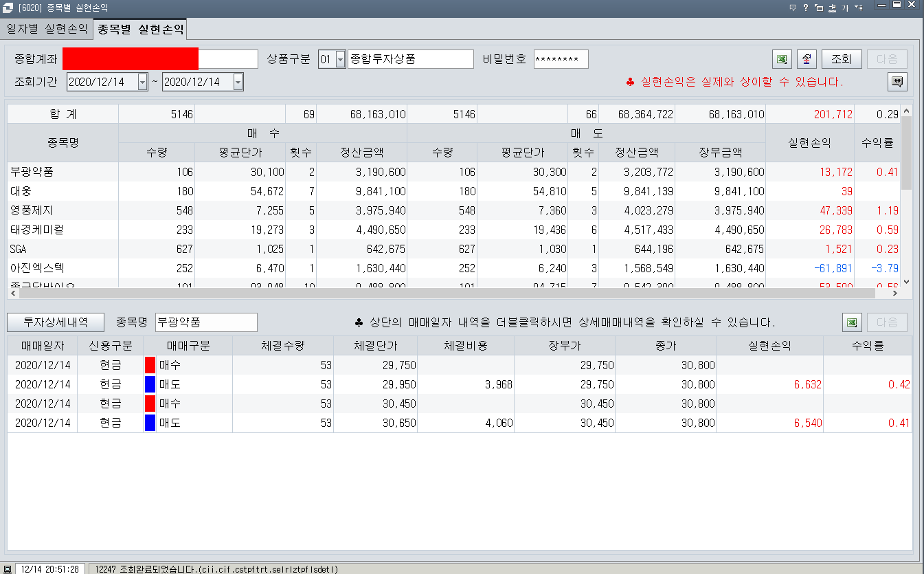Select the SGA stock row
The height and width of the screenshot is (574, 924).
[x=453, y=248]
